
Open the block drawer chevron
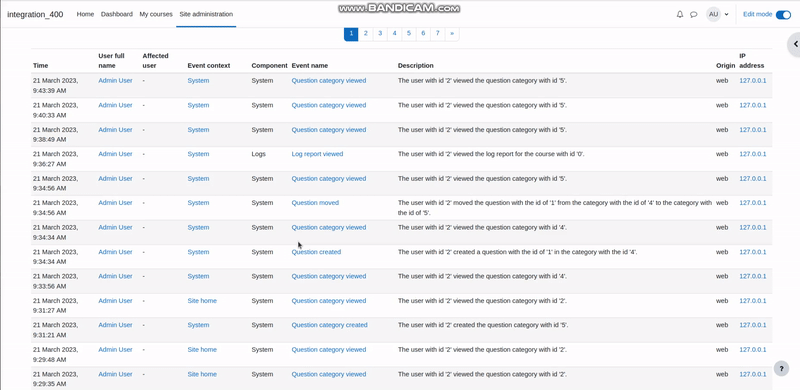click(x=795, y=44)
